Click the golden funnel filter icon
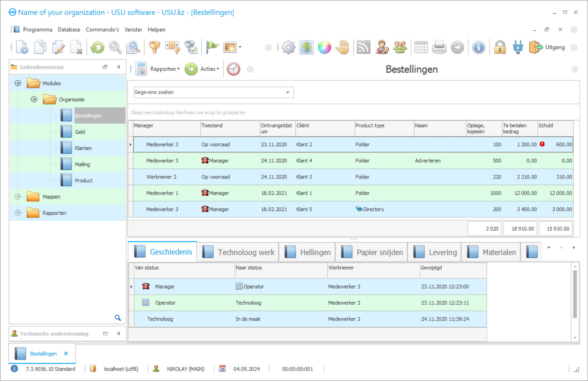This screenshot has height=381, width=588. (x=155, y=47)
